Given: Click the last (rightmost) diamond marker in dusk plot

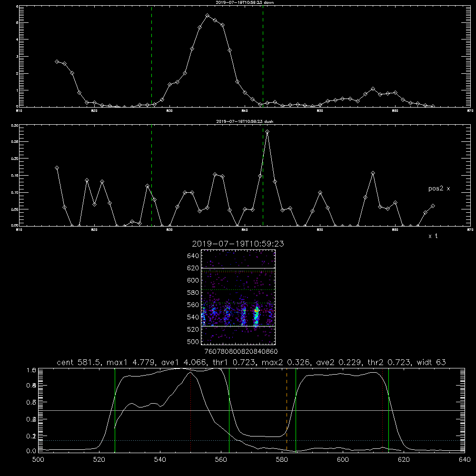Looking at the screenshot, I should click(433, 206).
